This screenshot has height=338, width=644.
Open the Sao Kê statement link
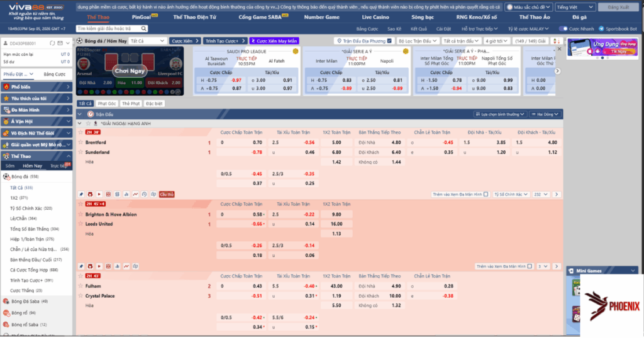pos(394,29)
